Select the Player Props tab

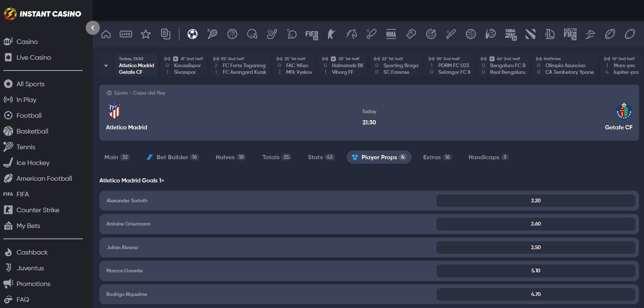(x=379, y=157)
